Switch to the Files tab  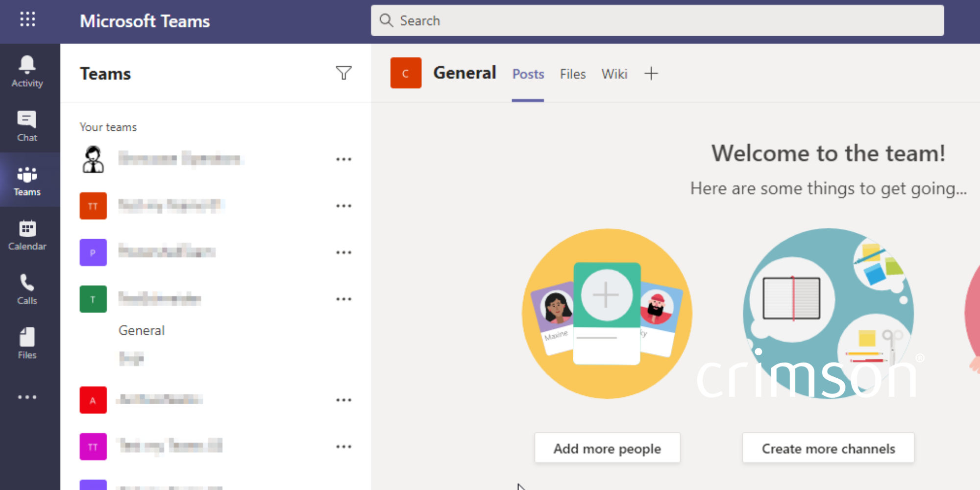click(x=572, y=74)
